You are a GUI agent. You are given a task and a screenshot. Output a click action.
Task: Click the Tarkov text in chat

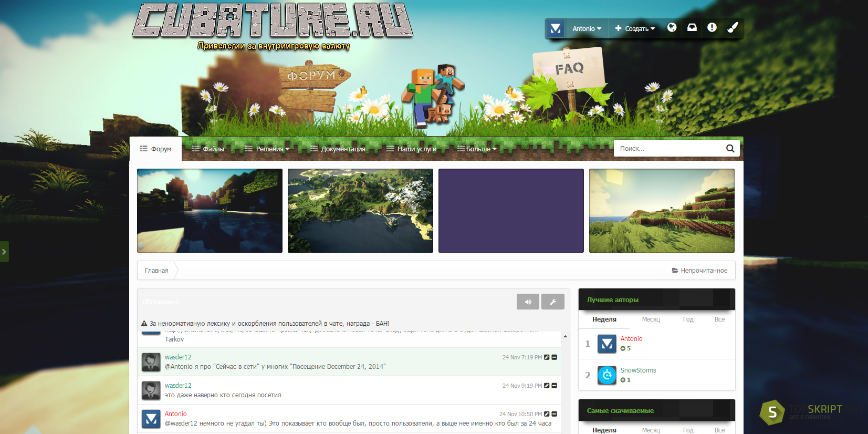point(174,339)
